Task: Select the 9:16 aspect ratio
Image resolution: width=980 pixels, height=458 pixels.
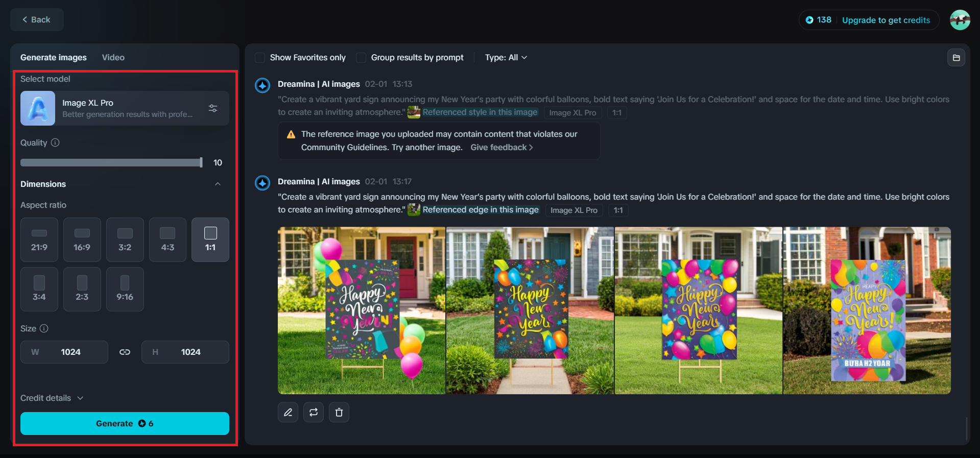Action: [125, 289]
